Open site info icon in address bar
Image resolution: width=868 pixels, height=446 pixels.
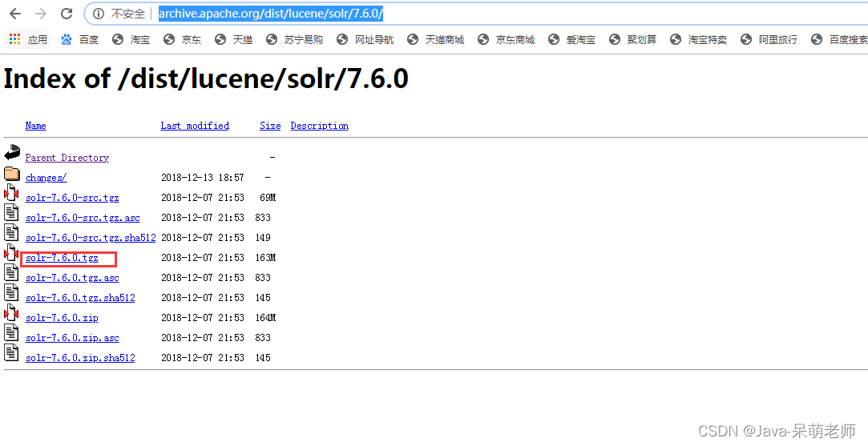[99, 14]
